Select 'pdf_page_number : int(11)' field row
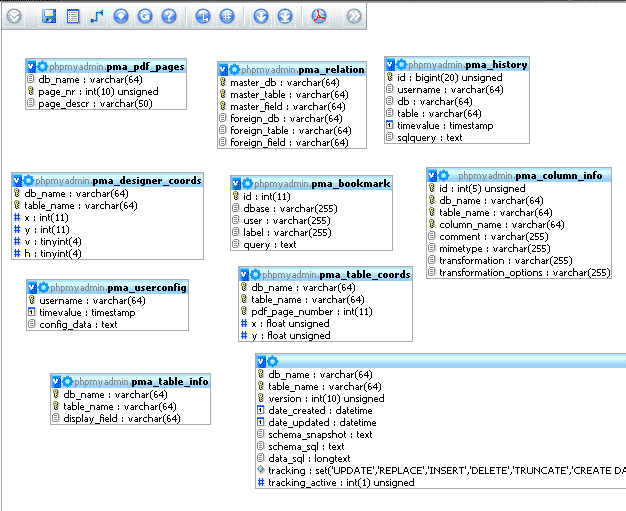The height and width of the screenshot is (511, 626). (325, 312)
